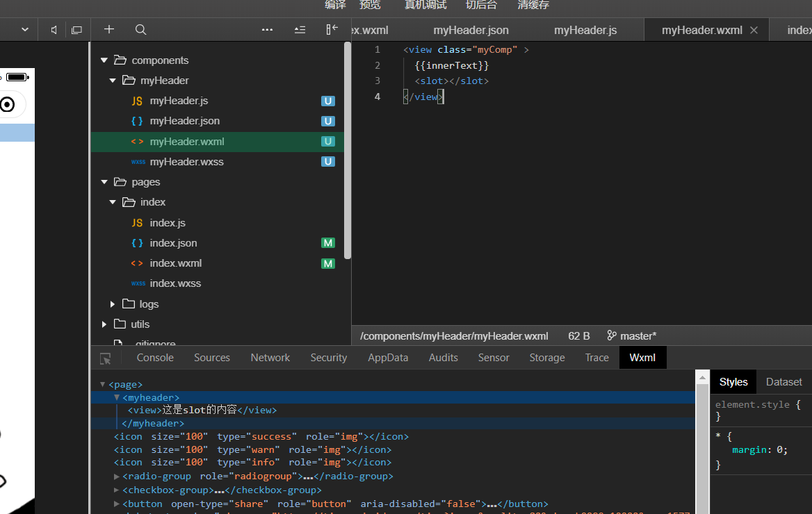Click the collapse all folders icon

pos(300,29)
